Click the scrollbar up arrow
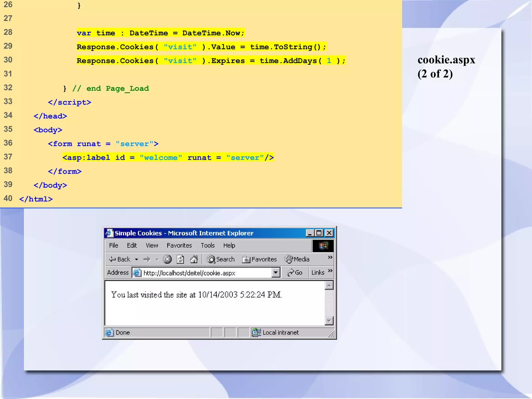 (329, 285)
